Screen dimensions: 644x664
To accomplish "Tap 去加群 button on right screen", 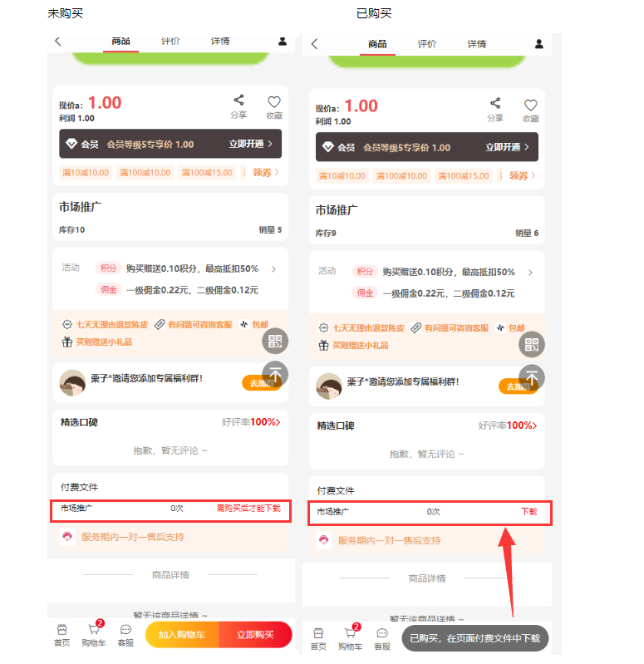I will pyautogui.click(x=519, y=386).
